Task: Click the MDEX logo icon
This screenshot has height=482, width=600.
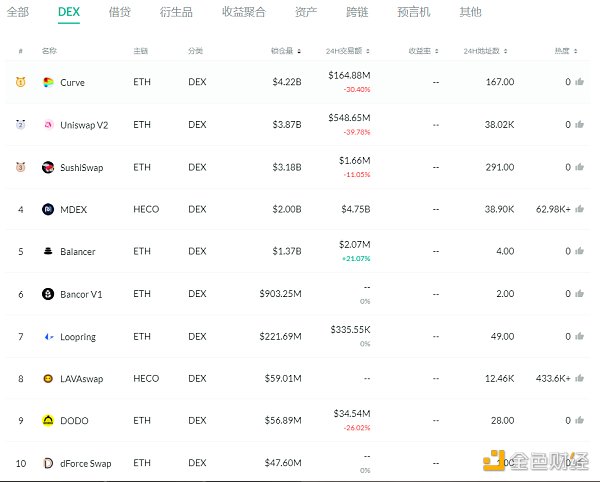Action: point(48,209)
